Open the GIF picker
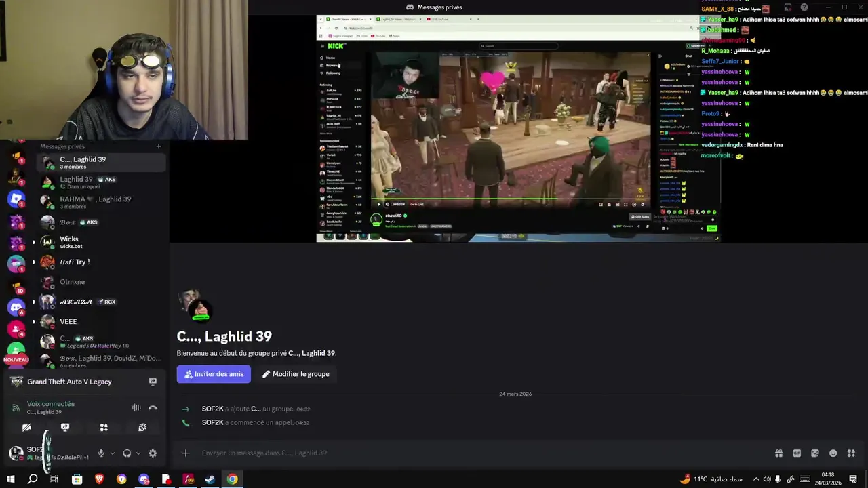Image resolution: width=868 pixels, height=488 pixels. coord(797,453)
